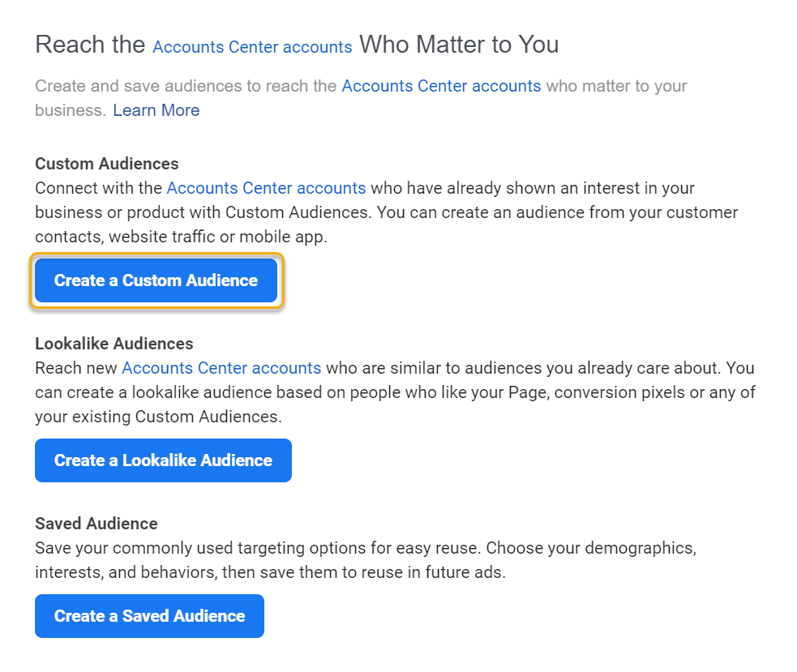This screenshot has width=797, height=672.
Task: Click the Lookalike Audiences section heading
Action: 114,344
